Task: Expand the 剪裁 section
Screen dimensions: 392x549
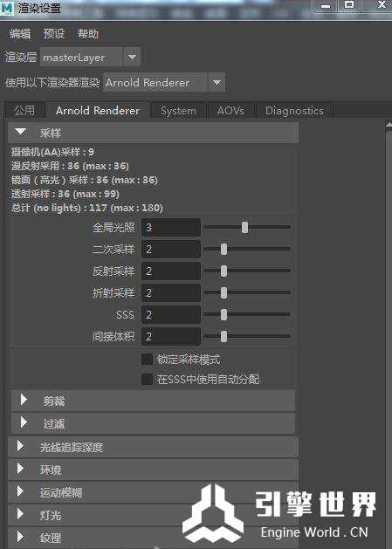Action: 153,401
